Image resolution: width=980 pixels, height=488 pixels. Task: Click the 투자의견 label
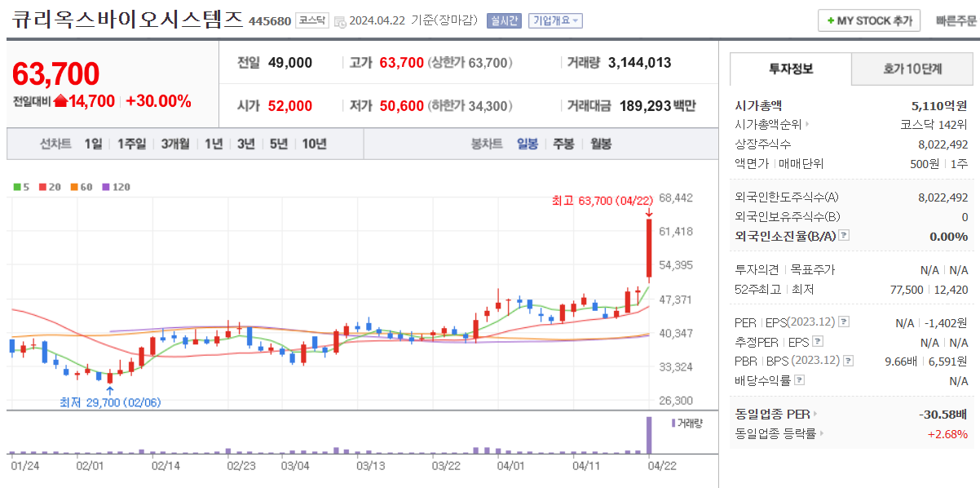click(x=757, y=269)
